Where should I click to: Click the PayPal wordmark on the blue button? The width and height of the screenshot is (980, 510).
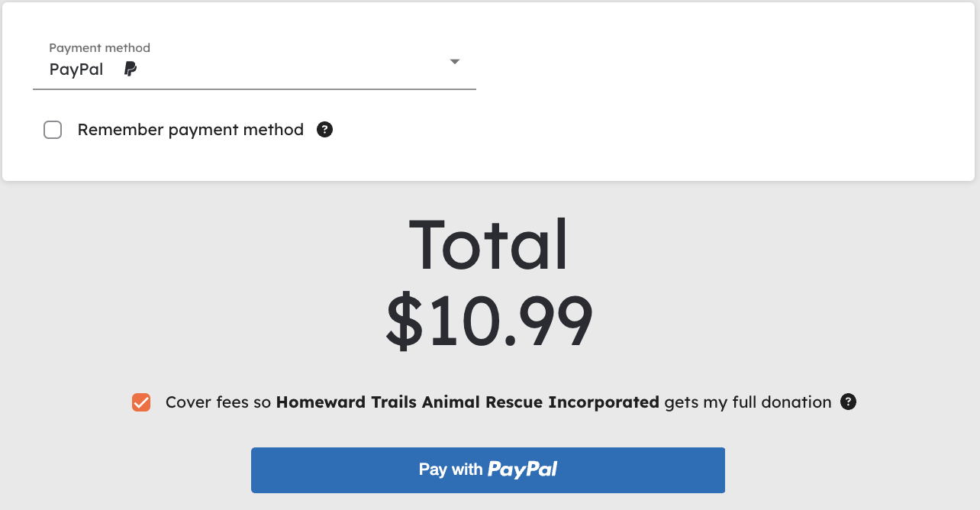pos(523,470)
